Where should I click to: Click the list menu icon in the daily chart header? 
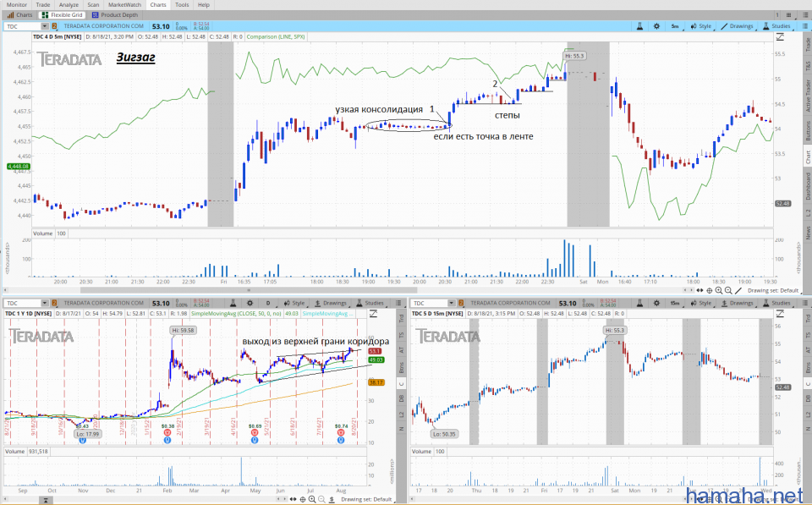(398, 303)
